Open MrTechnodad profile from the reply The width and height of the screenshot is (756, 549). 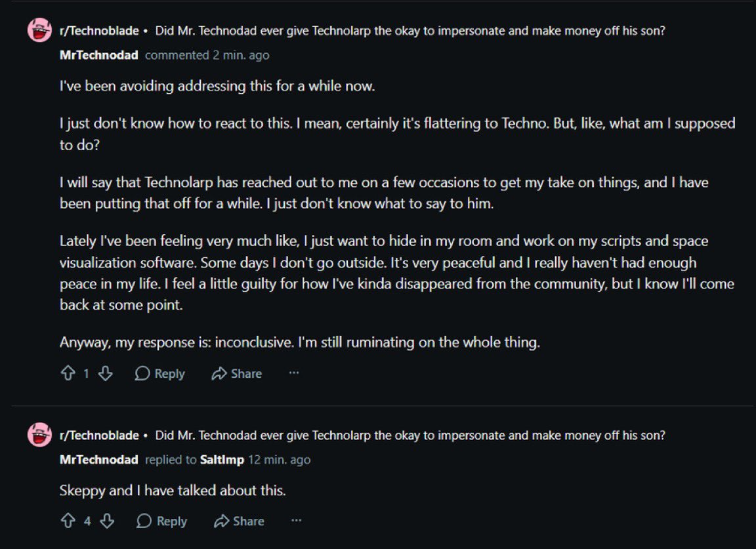tap(99, 459)
